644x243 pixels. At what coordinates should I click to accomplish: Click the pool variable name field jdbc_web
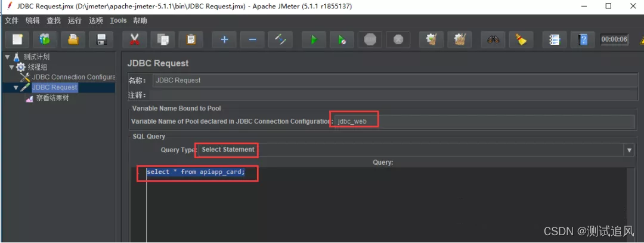tap(485, 122)
